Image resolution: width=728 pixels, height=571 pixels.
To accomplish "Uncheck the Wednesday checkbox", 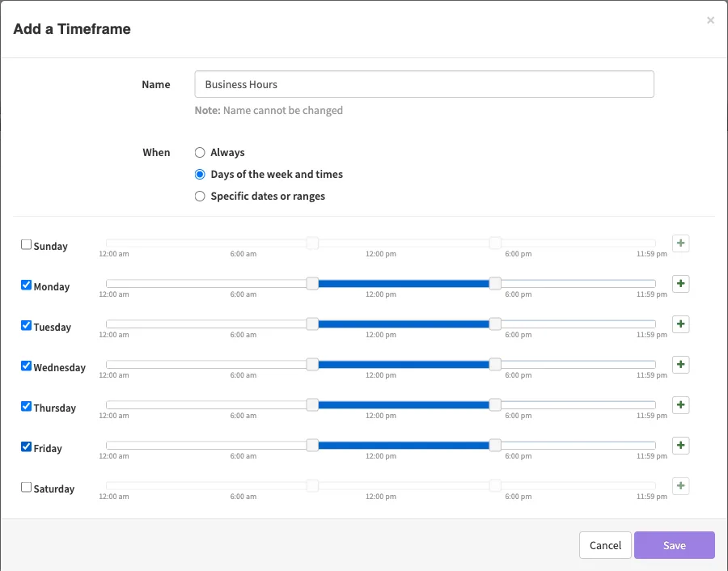I will [27, 366].
